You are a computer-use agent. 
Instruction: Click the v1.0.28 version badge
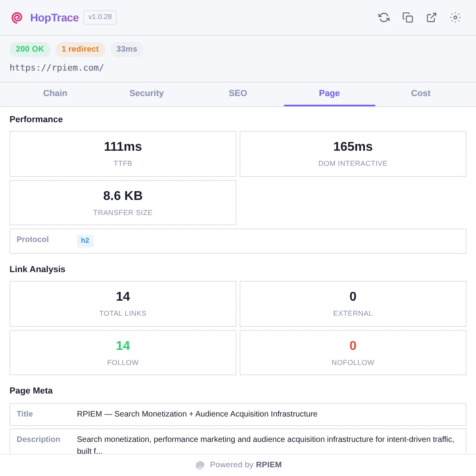100,17
